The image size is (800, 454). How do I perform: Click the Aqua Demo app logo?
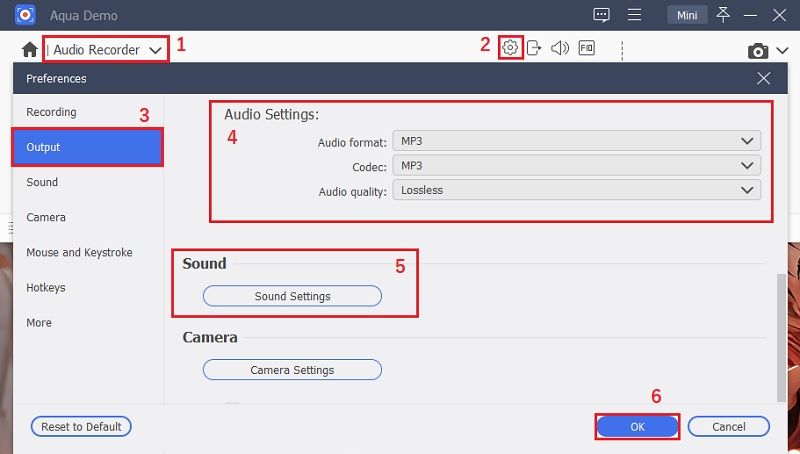[x=25, y=15]
